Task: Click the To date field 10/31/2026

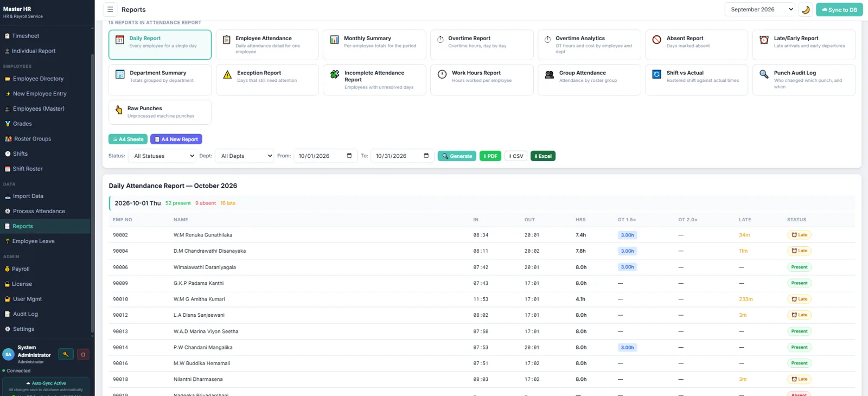Action: (402, 156)
